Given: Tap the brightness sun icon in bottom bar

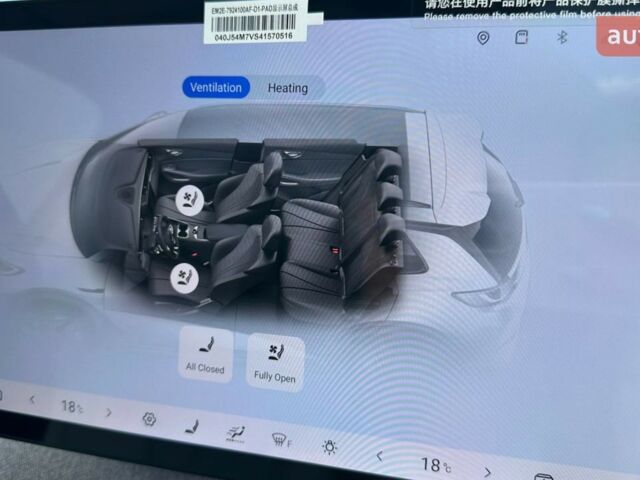Looking at the screenshot, I should 329,446.
